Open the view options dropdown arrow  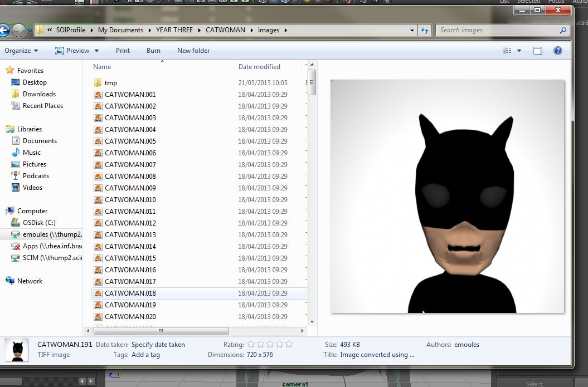pyautogui.click(x=519, y=51)
